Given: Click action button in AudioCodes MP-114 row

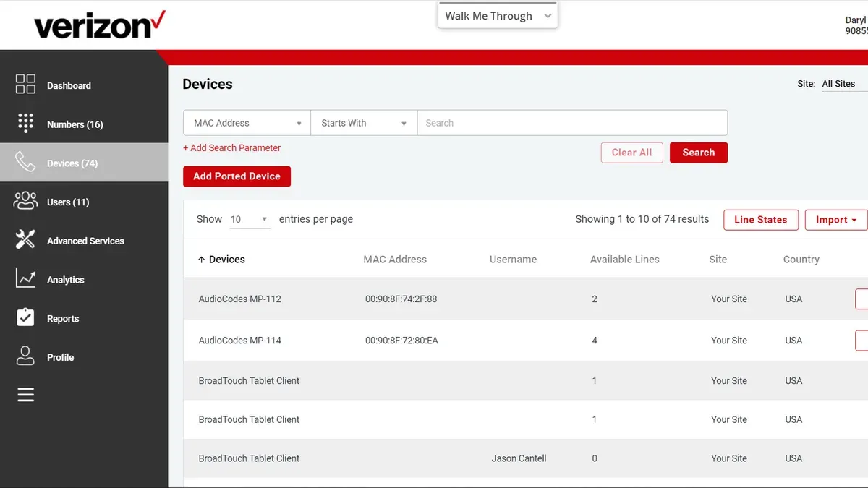Looking at the screenshot, I should pos(861,340).
